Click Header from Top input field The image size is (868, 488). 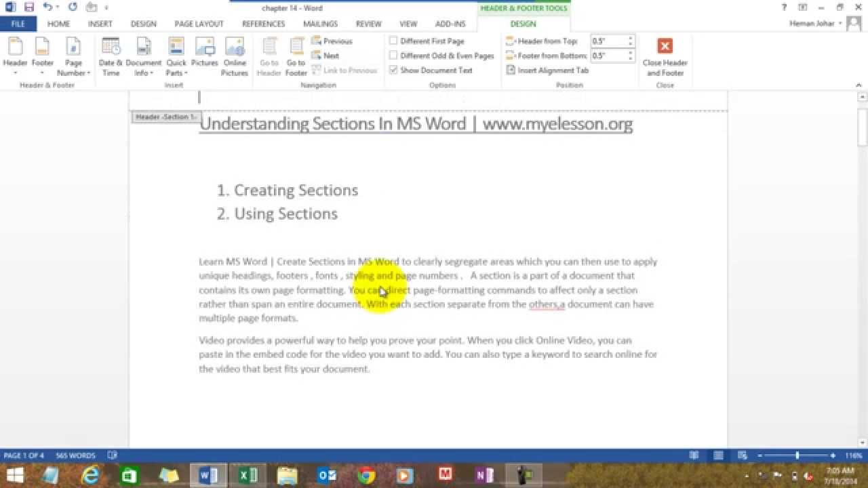point(608,41)
